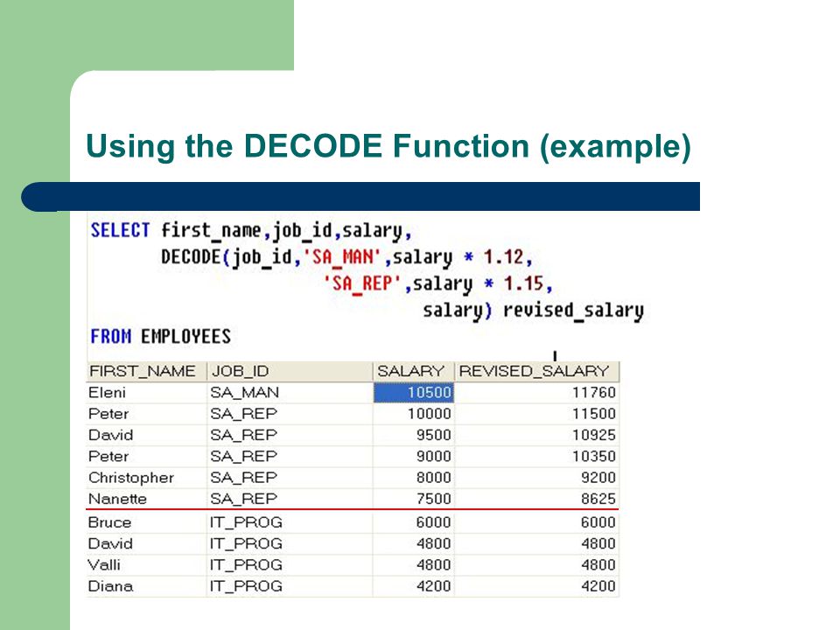
Task: Select the 10925 revised salary cell
Action: [536, 435]
